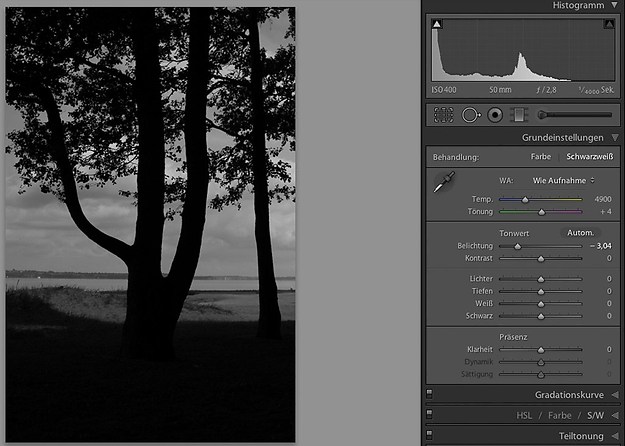Activate the Spot Removal tool
This screenshot has width=625, height=446.
click(470, 115)
